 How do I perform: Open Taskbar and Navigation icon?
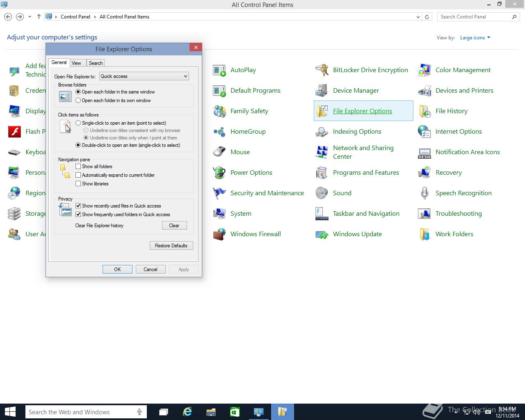point(322,214)
